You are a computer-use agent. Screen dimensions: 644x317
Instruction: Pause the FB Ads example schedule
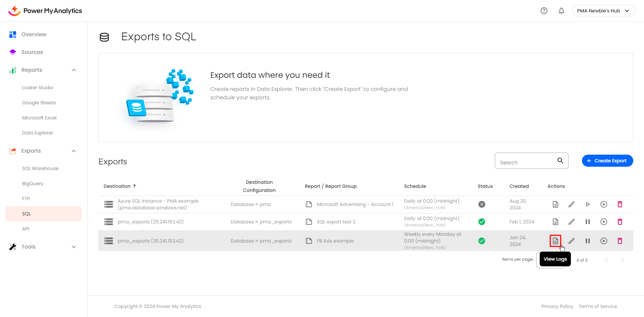[587, 241]
